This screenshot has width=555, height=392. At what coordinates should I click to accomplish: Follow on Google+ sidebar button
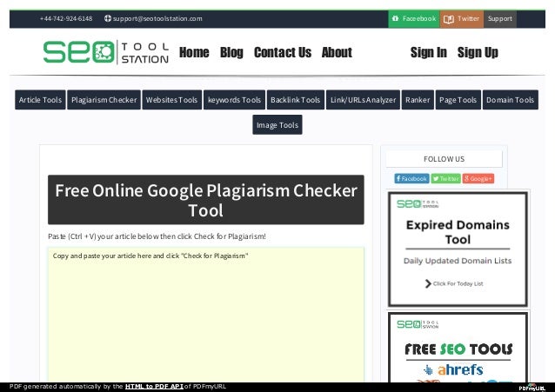[x=478, y=178]
